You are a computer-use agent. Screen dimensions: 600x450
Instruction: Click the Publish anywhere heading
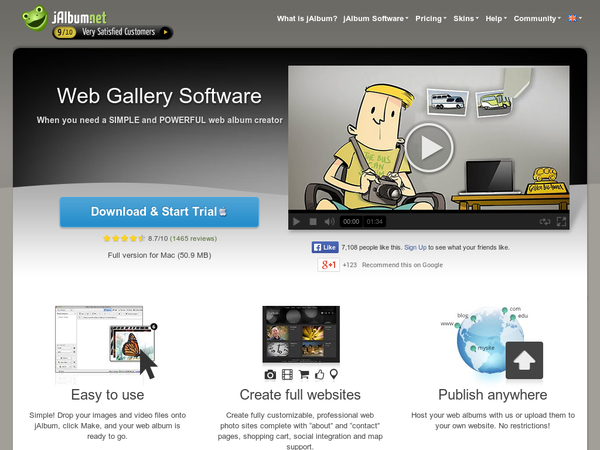tap(492, 395)
